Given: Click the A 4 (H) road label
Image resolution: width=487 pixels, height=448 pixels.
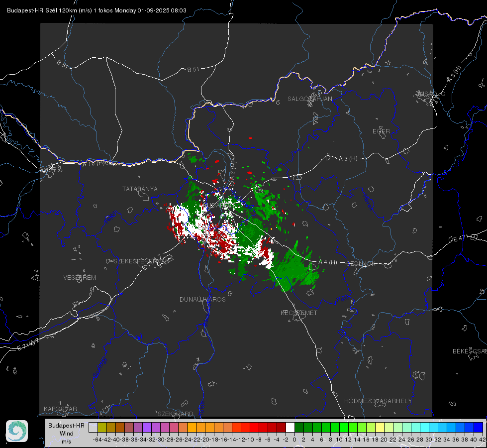Looking at the screenshot, I should [328, 262].
